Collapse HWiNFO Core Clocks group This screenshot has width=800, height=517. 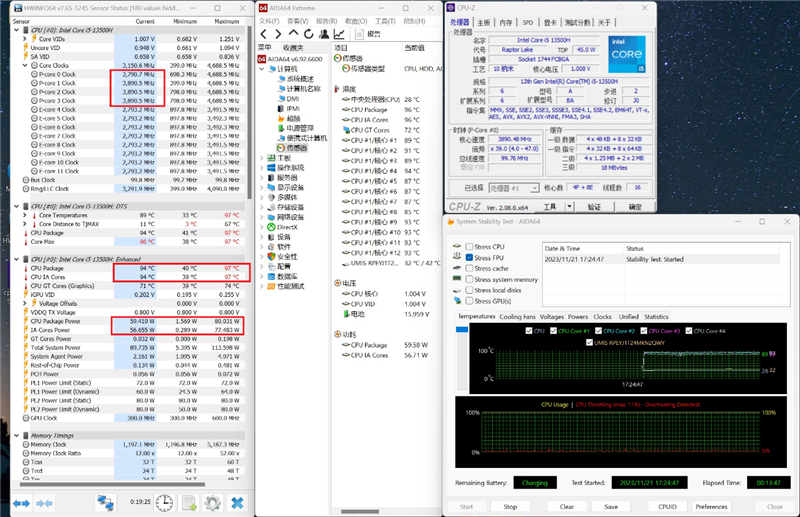[24, 65]
